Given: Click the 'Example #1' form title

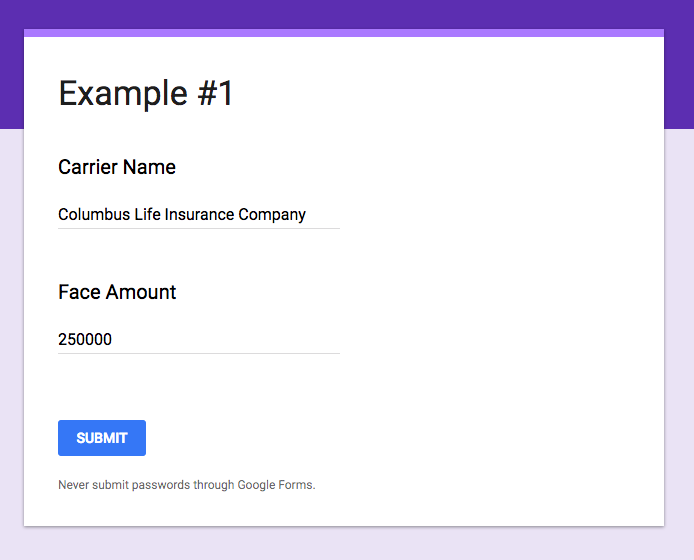Looking at the screenshot, I should click(146, 93).
